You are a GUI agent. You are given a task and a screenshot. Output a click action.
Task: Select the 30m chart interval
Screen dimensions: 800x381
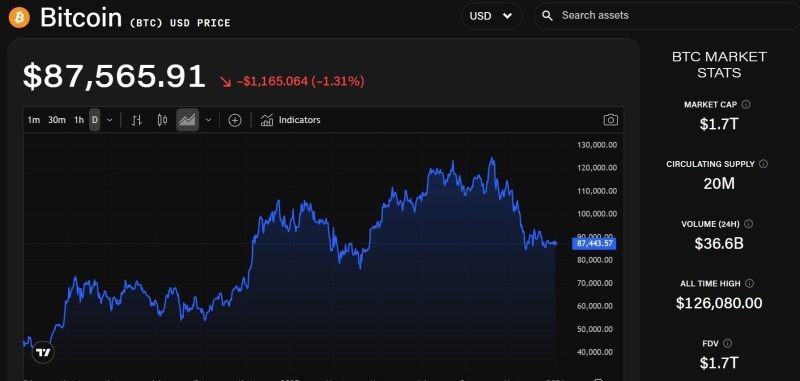pyautogui.click(x=57, y=120)
